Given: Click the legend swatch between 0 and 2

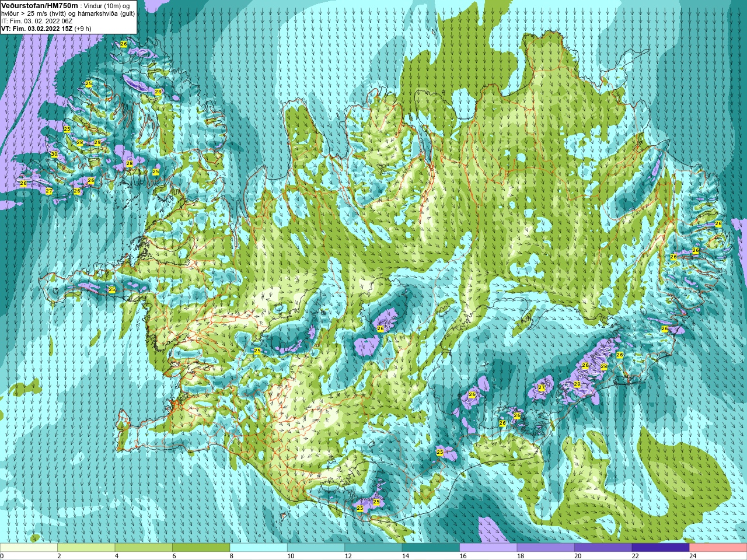Looking at the screenshot, I should pyautogui.click(x=29, y=548).
